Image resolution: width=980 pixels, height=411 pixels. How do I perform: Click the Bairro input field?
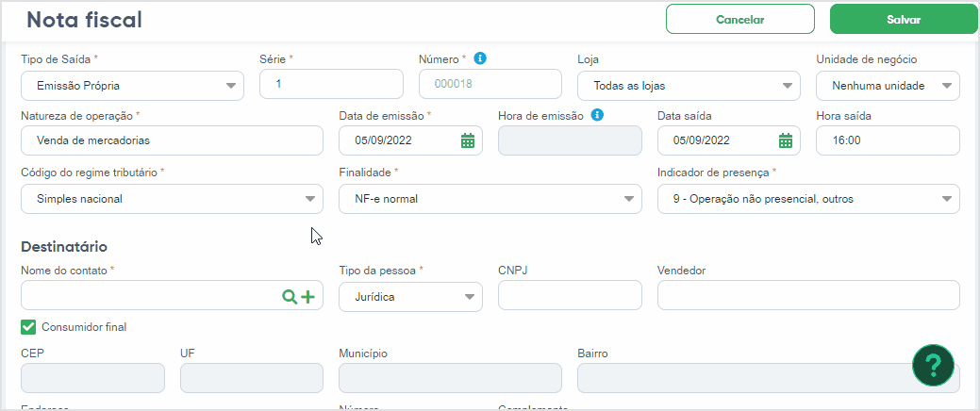click(x=769, y=378)
